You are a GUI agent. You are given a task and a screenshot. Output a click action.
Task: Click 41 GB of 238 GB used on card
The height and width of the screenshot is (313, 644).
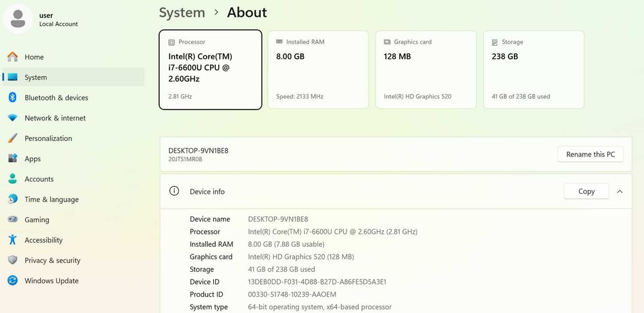point(521,97)
